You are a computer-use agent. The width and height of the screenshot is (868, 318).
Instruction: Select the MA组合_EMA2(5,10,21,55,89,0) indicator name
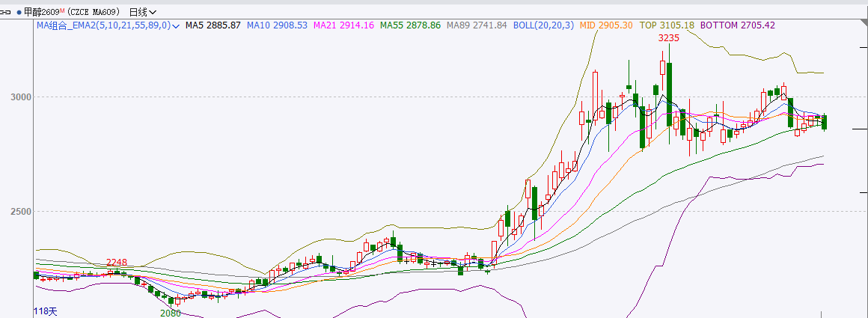point(104,25)
